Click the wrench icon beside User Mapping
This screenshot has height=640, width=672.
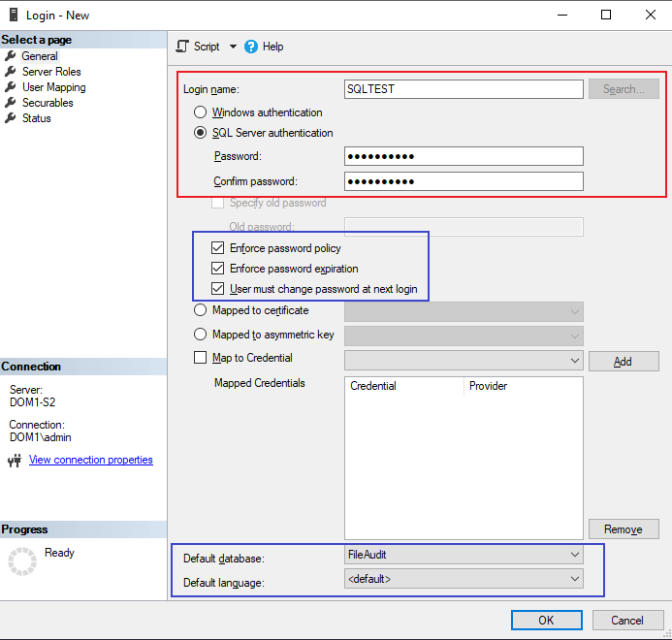pyautogui.click(x=11, y=87)
